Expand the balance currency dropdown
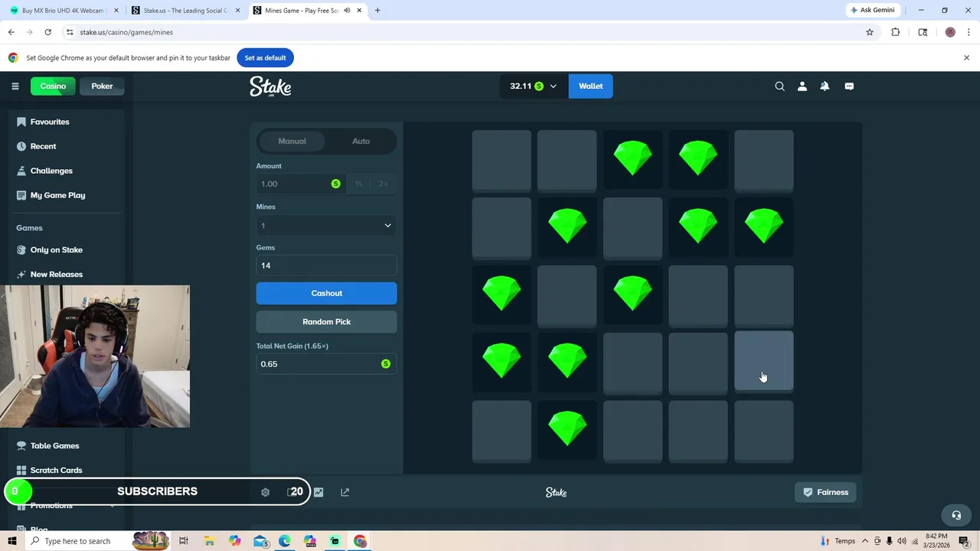The width and height of the screenshot is (980, 551). (x=553, y=86)
